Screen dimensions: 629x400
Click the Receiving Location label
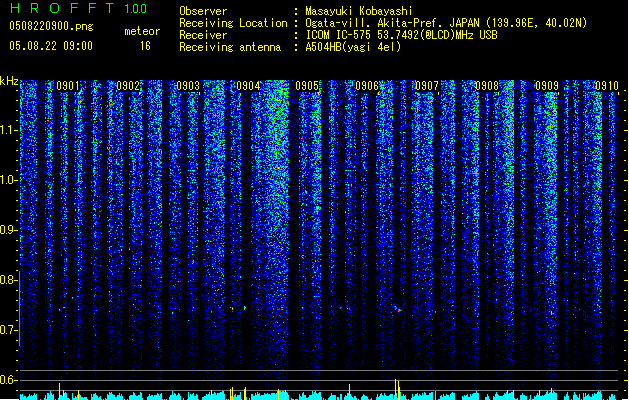tap(233, 23)
